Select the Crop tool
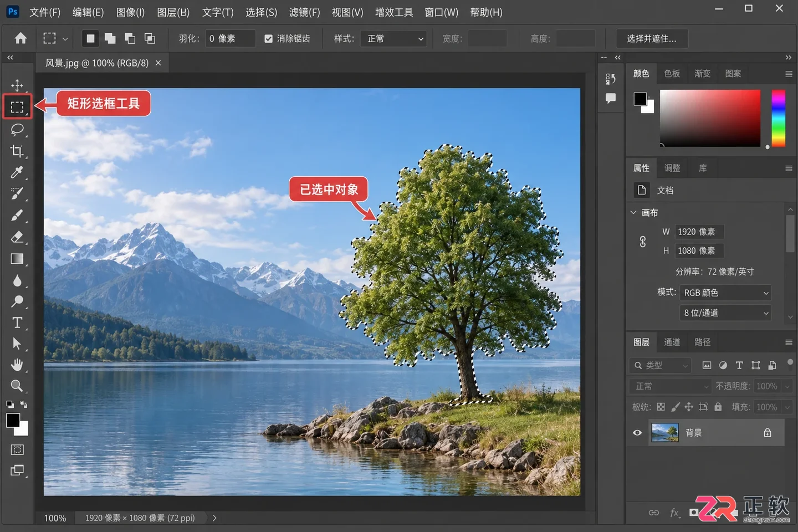This screenshot has height=532, width=798. tap(17, 151)
